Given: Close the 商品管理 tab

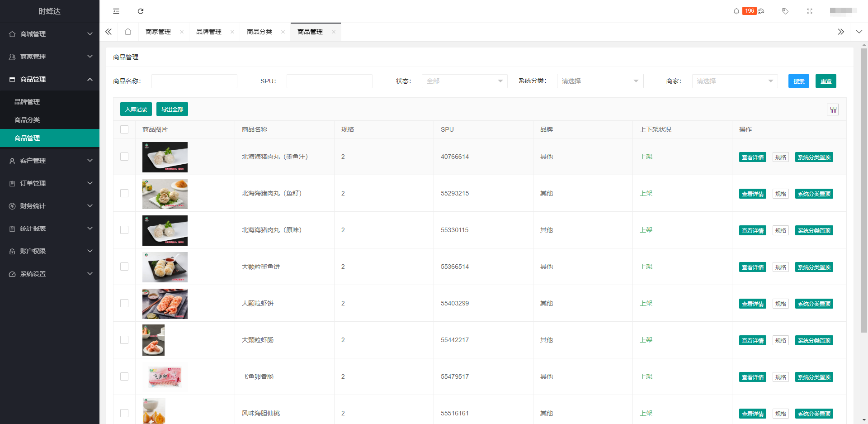Looking at the screenshot, I should (x=334, y=32).
